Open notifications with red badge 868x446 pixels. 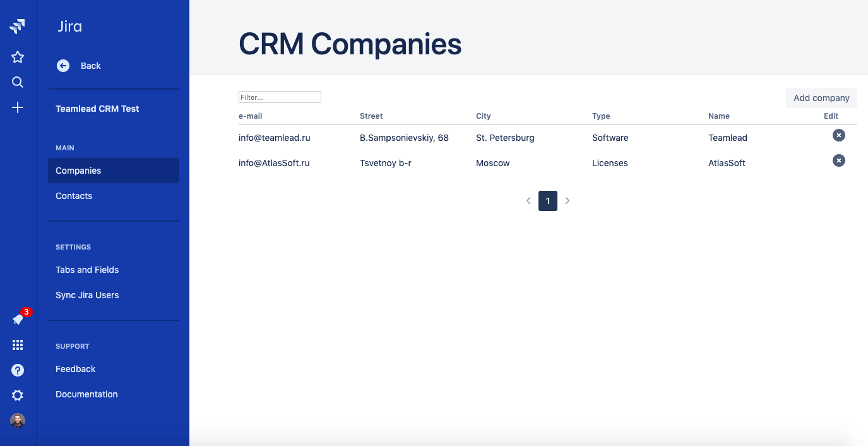18,320
